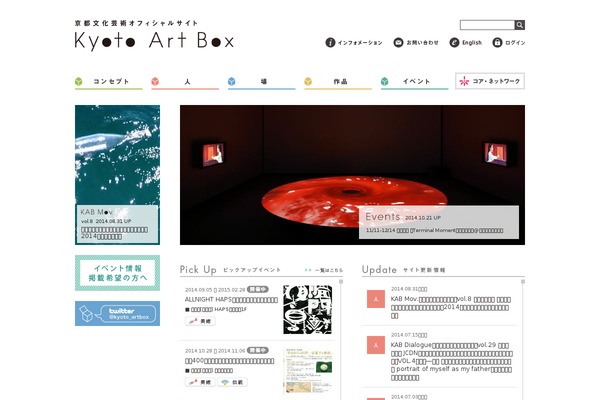The height and width of the screenshot is (400, 600).
Task: Open the KAB Mov. vol.8 update entry
Action: tap(451, 307)
